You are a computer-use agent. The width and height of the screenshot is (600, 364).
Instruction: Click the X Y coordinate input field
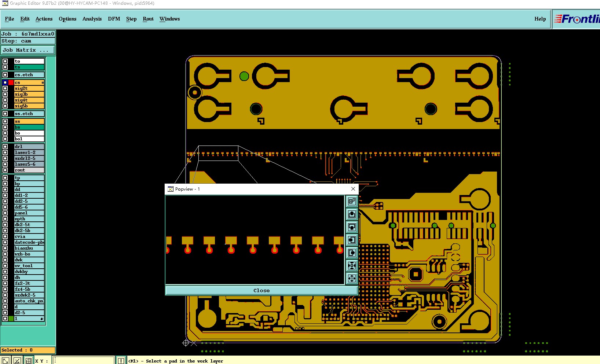pos(84,361)
